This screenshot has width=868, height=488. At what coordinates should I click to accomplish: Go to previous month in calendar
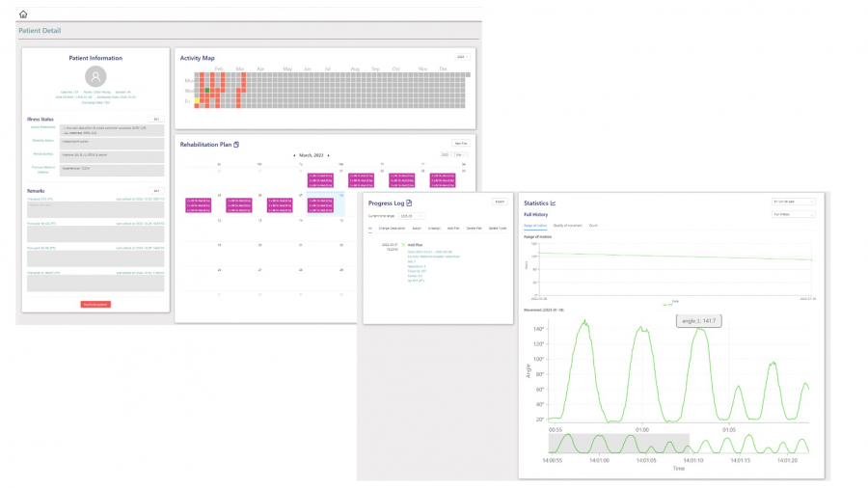point(294,154)
